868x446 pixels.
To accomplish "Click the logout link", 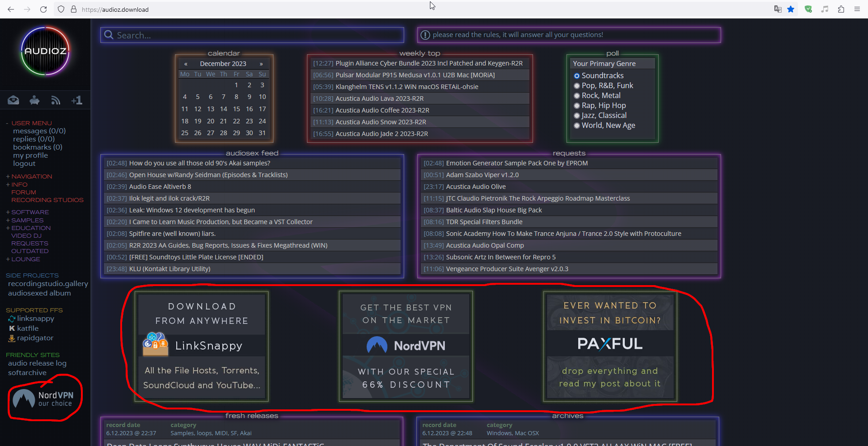I will pos(24,164).
